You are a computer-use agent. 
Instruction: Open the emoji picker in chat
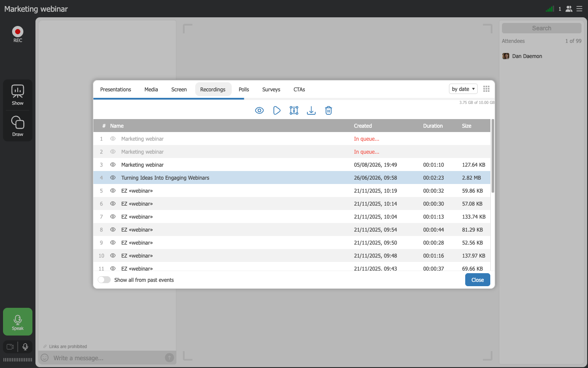click(x=45, y=358)
